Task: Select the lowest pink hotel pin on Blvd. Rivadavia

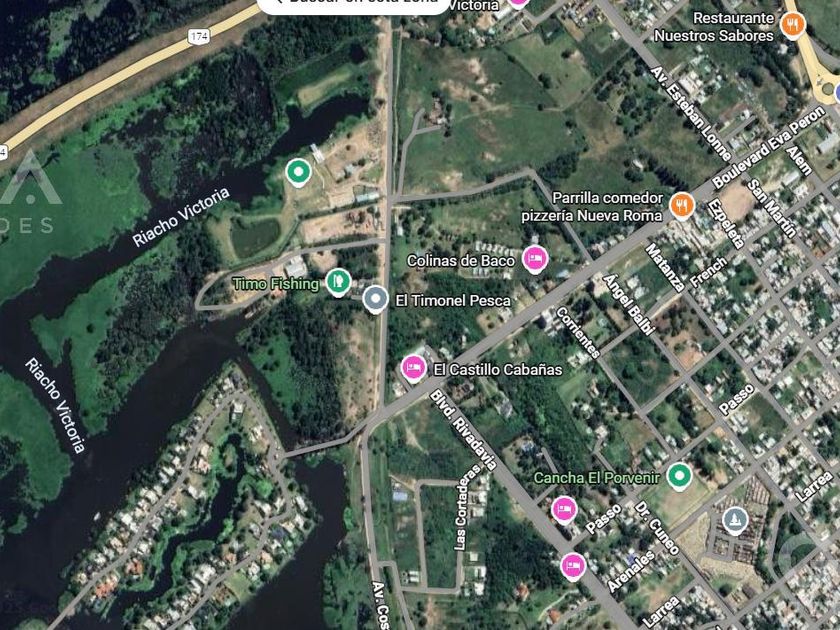Action: pyautogui.click(x=573, y=566)
